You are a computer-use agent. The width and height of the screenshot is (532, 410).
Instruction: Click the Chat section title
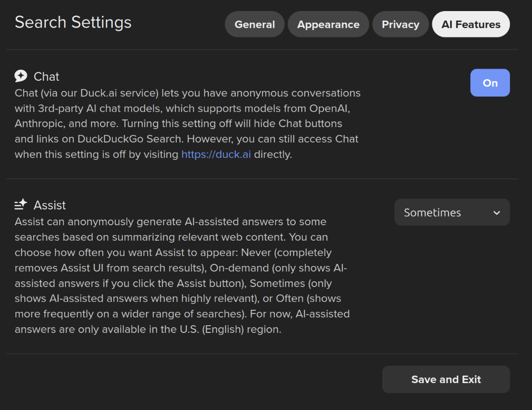(46, 77)
